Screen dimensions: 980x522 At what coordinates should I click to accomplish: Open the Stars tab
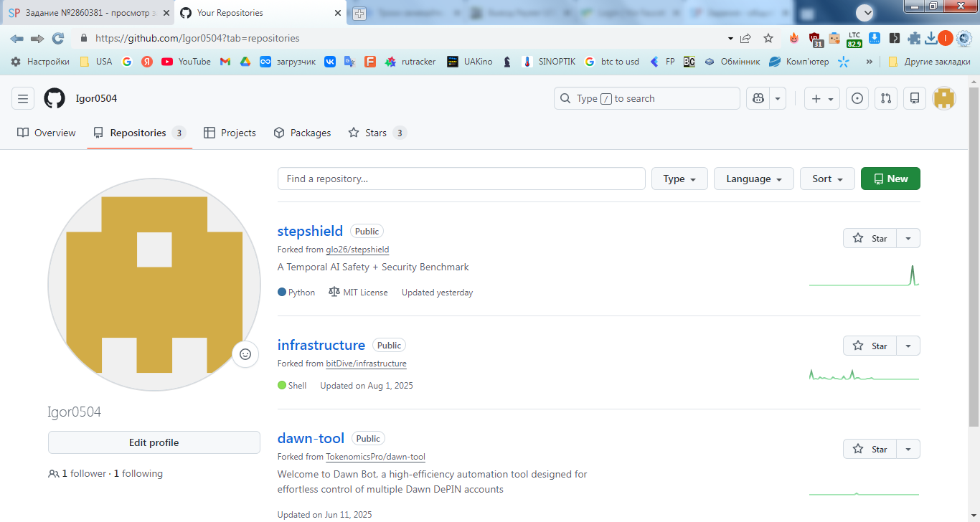(x=377, y=133)
